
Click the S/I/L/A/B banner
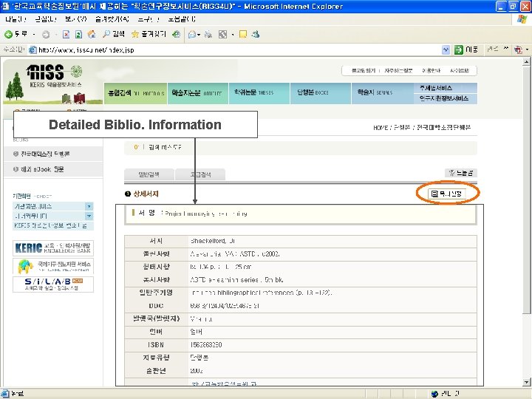tap(53, 284)
